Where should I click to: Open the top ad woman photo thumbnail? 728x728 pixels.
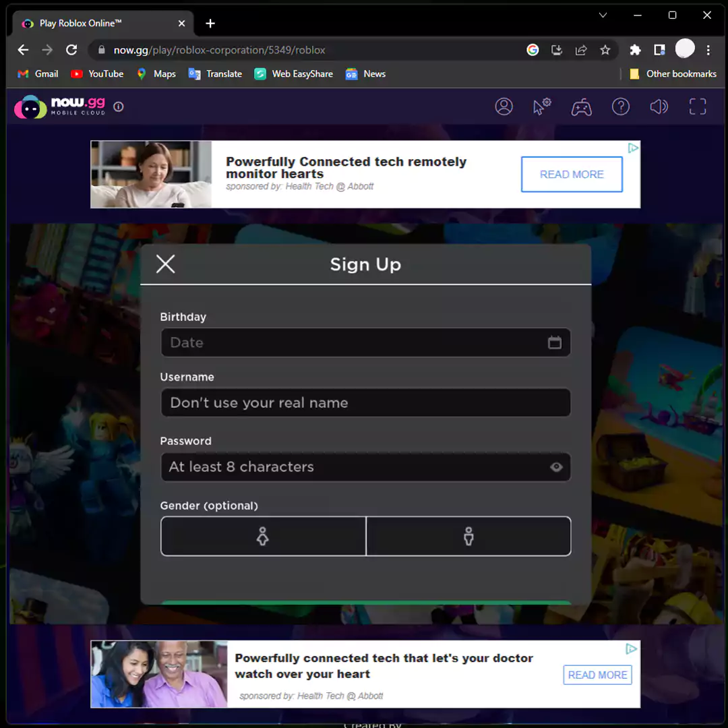pyautogui.click(x=151, y=175)
